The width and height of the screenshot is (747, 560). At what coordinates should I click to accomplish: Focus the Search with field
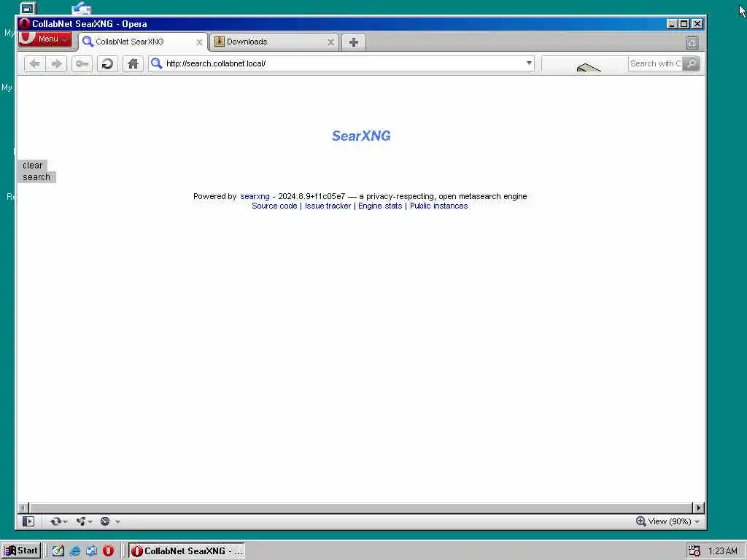pos(656,63)
